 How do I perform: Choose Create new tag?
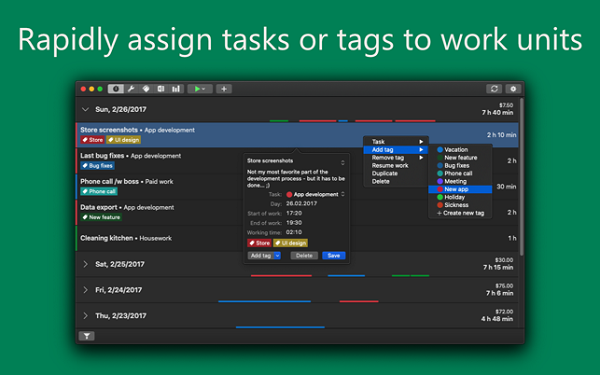click(460, 213)
